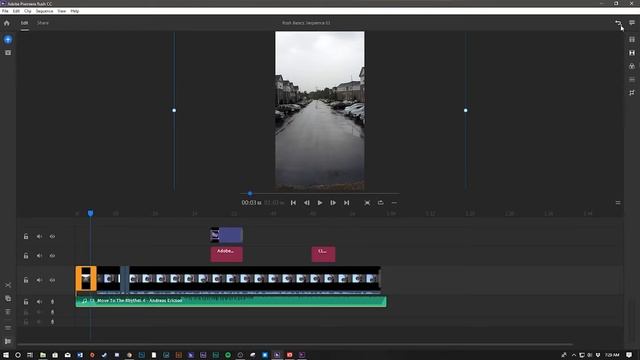Open the Edit menu in menu bar
This screenshot has height=360, width=640.
tap(16, 11)
